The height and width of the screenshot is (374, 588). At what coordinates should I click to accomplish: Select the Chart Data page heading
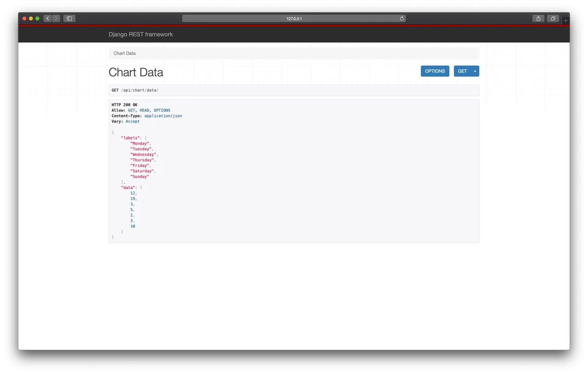[x=136, y=73]
